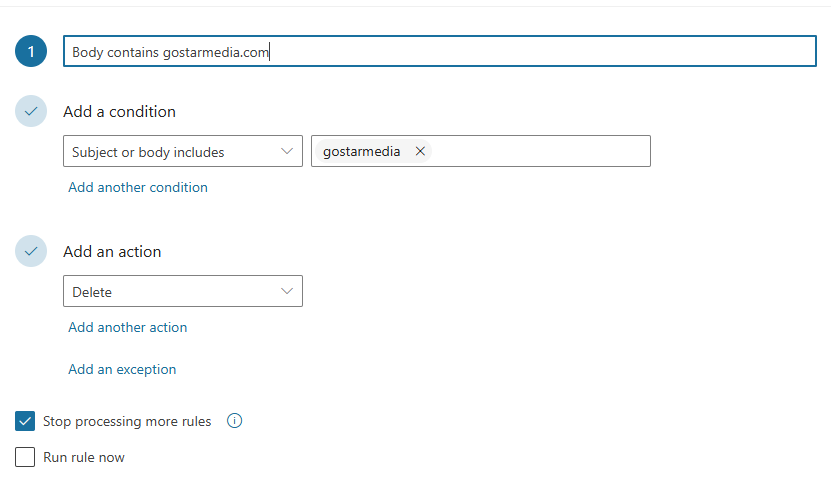The image size is (831, 478).
Task: Select the gostarmedia keyword chip
Action: (x=361, y=152)
